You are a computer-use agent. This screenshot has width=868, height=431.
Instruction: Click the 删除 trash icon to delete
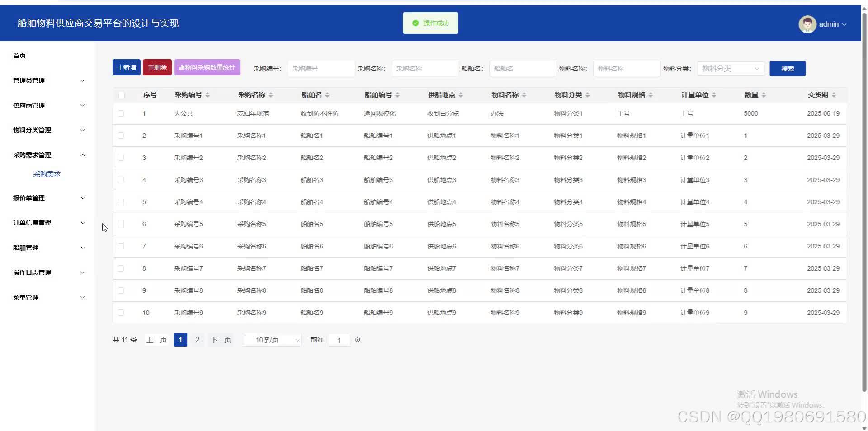157,67
